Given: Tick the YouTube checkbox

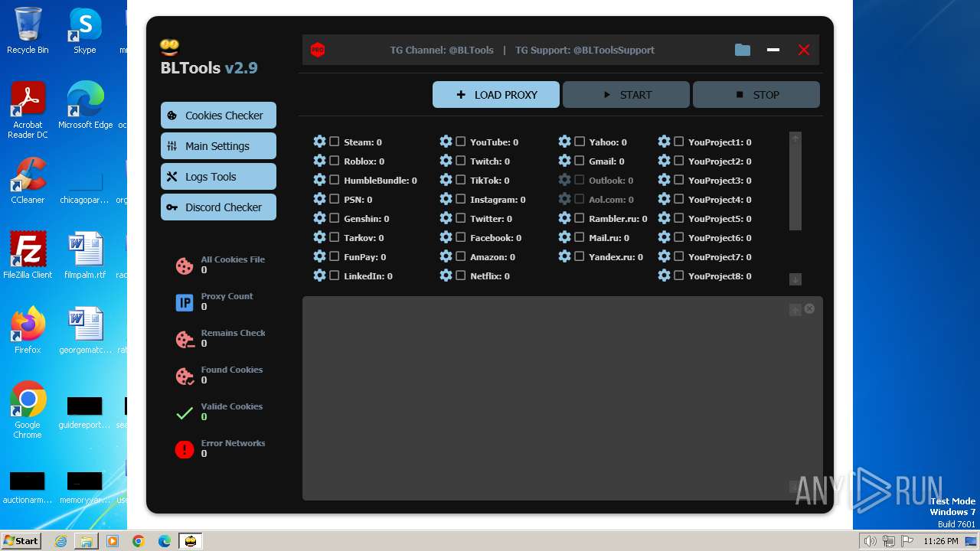Looking at the screenshot, I should [x=461, y=142].
